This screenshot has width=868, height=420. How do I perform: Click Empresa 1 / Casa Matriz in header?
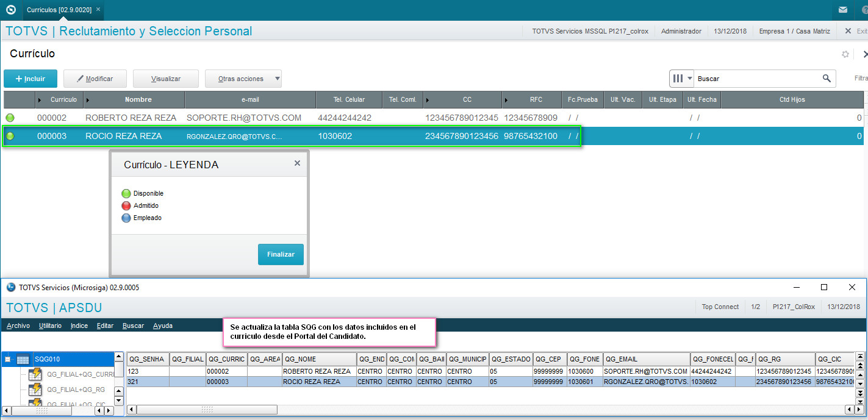pos(794,31)
